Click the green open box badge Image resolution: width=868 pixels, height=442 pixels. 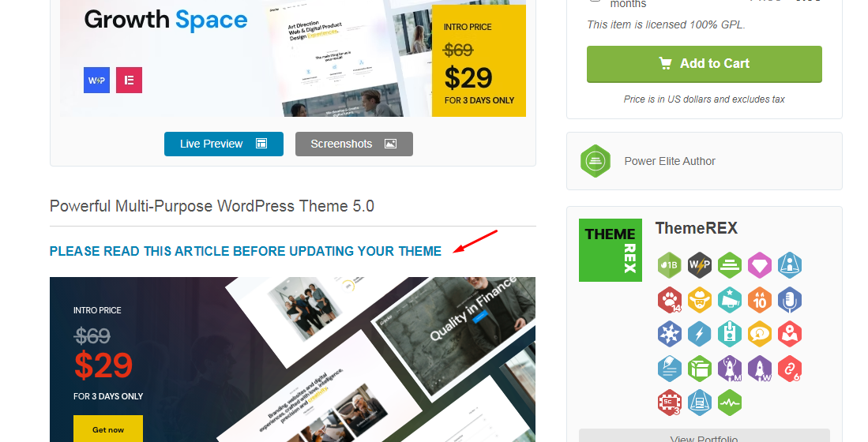click(x=700, y=369)
